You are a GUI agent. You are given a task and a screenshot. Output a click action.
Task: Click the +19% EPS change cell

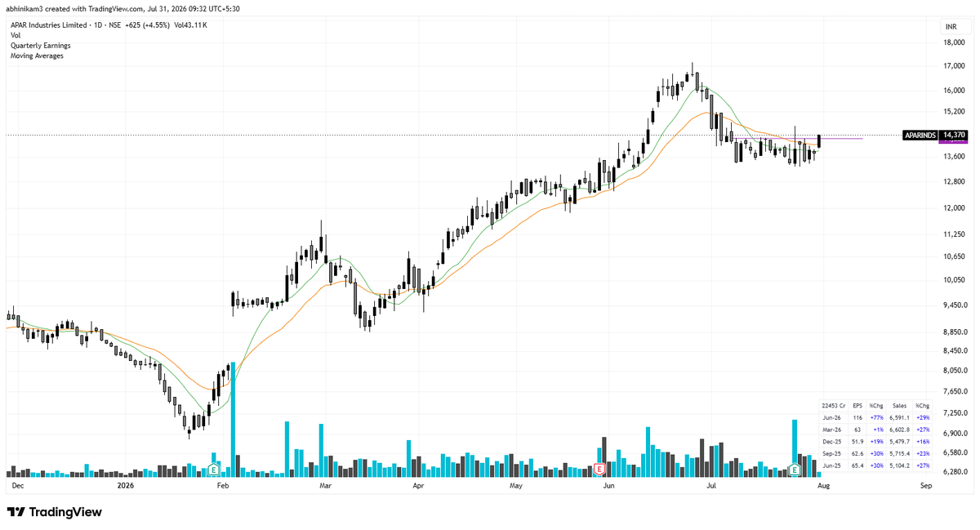[876, 441]
